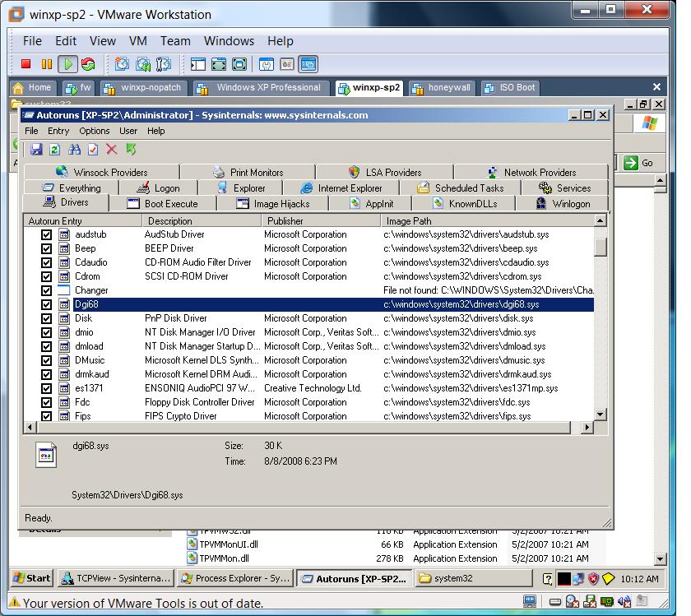Click the Go button in the Explorer window

pyautogui.click(x=638, y=163)
